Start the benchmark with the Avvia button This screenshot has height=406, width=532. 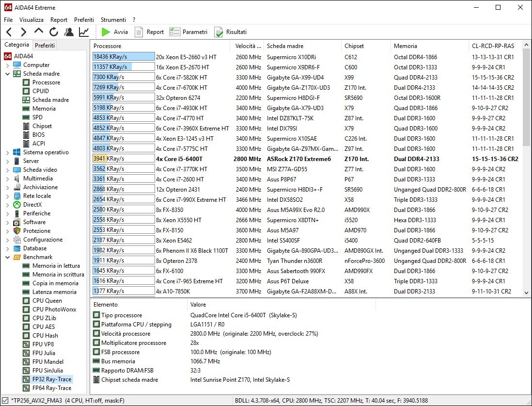click(115, 32)
